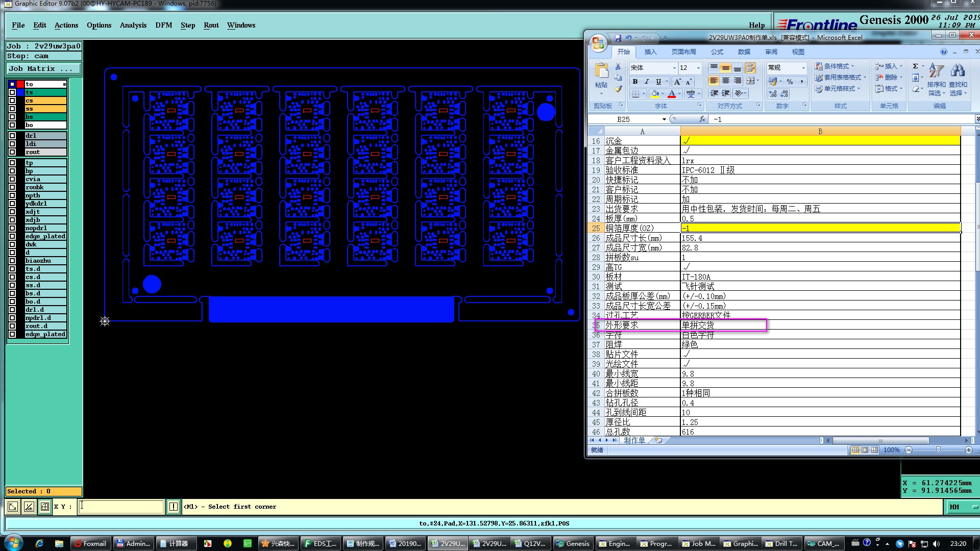Open Excel Help question mark
The width and height of the screenshot is (980, 551).
tap(944, 52)
